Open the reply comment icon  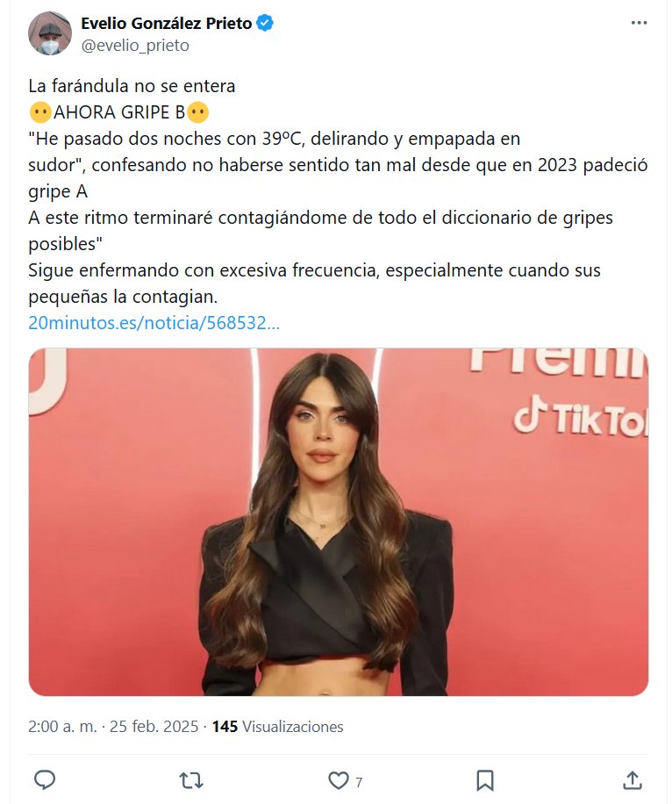coord(45,780)
